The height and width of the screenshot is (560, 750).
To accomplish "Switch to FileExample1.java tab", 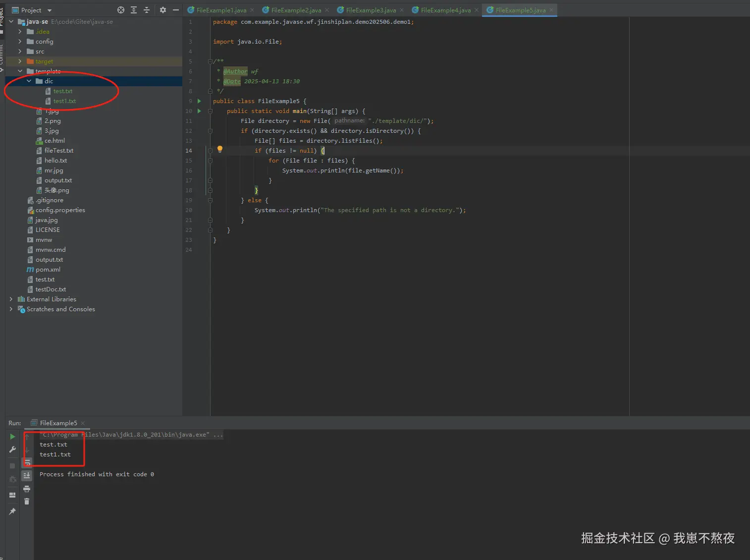I will (x=221, y=10).
